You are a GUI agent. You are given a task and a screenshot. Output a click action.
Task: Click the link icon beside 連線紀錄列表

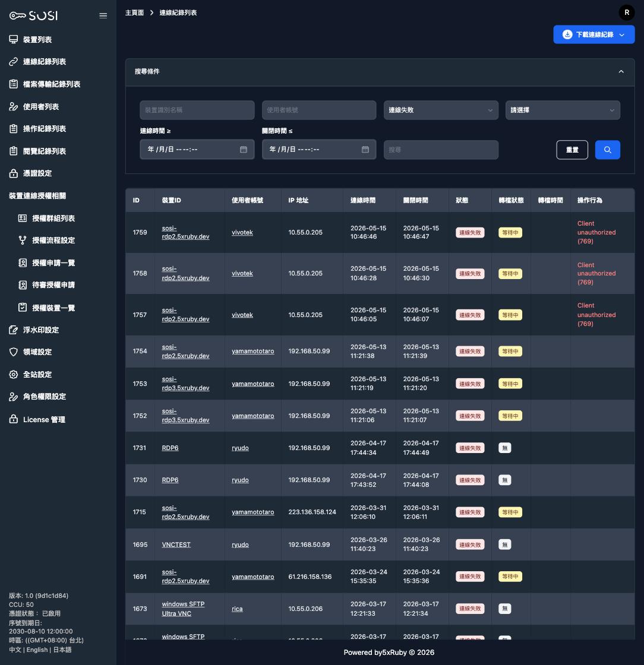point(14,62)
